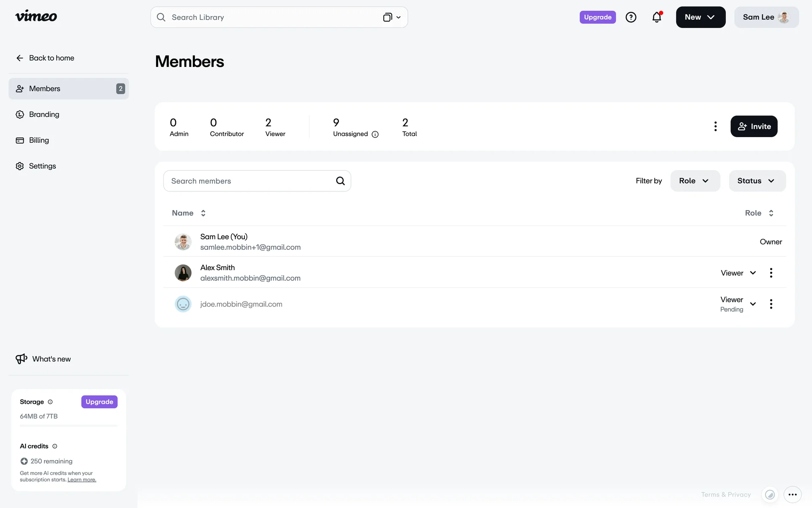Viewport: 812px width, 508px height.
Task: Open the notifications bell
Action: pos(656,17)
